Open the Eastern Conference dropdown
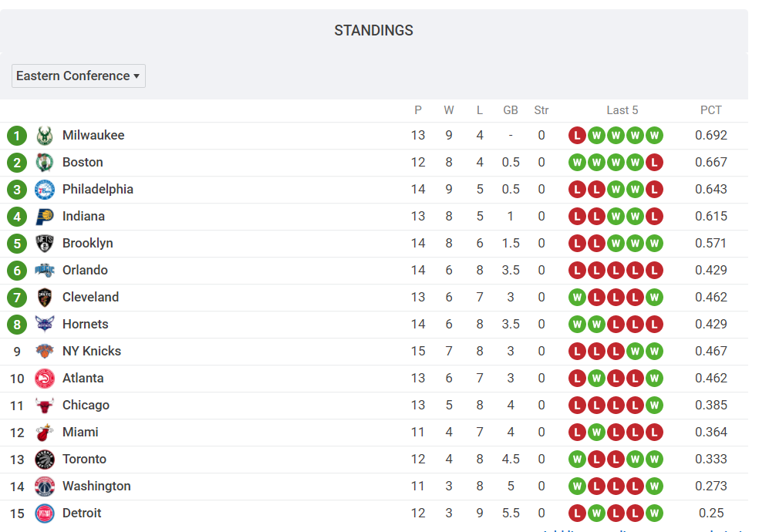 [x=78, y=76]
